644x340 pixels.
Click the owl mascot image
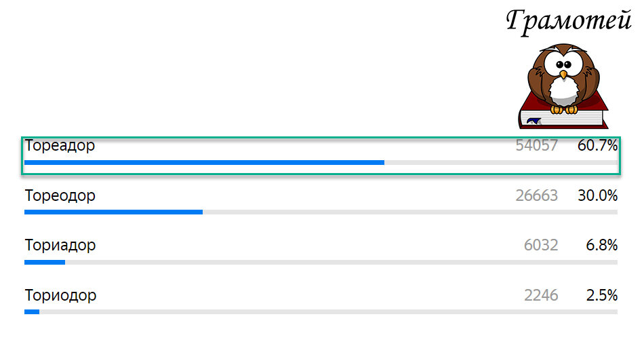point(563,79)
